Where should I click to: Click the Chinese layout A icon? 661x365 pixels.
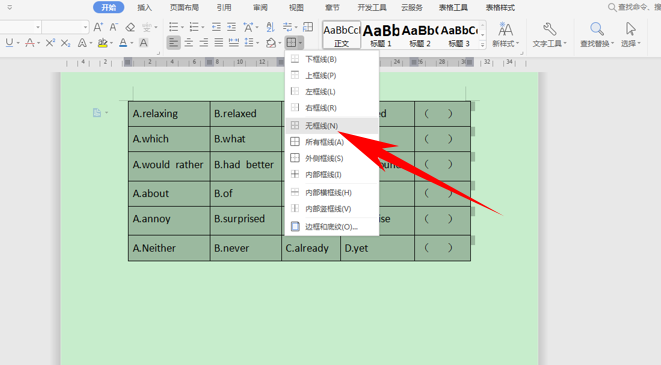(x=248, y=27)
